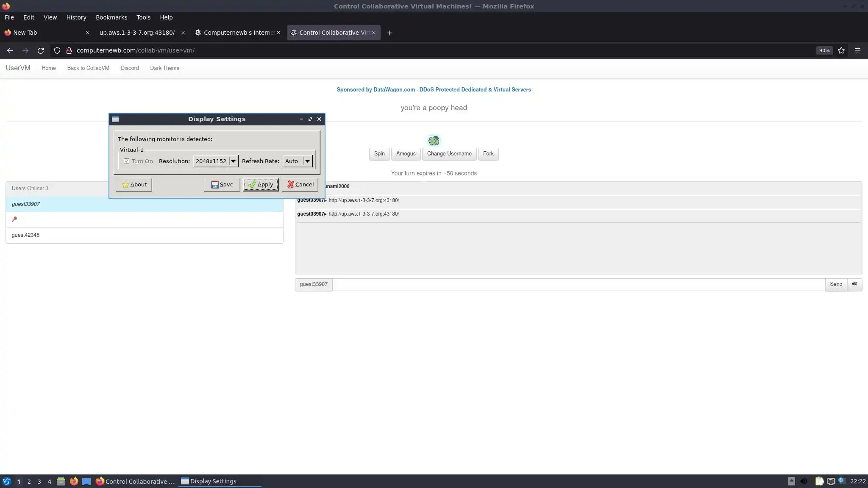Toggle the Turn On monitor checkbox

tap(126, 161)
